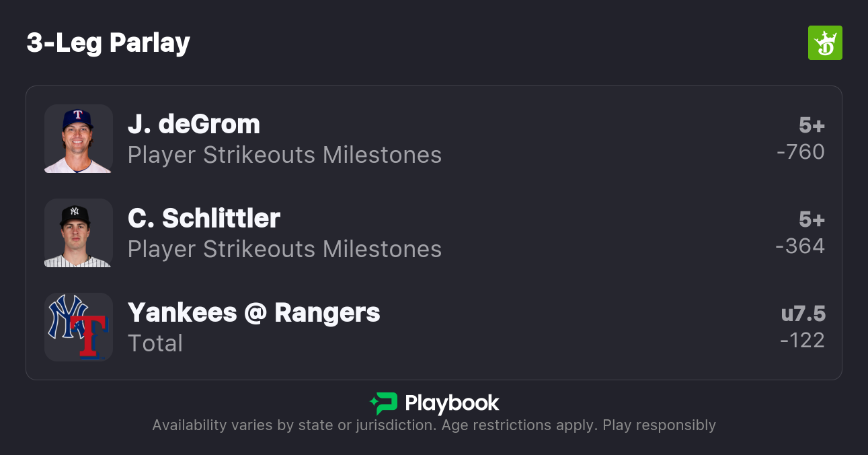The width and height of the screenshot is (868, 455).
Task: Select the C. Schlittler player name
Action: click(204, 219)
